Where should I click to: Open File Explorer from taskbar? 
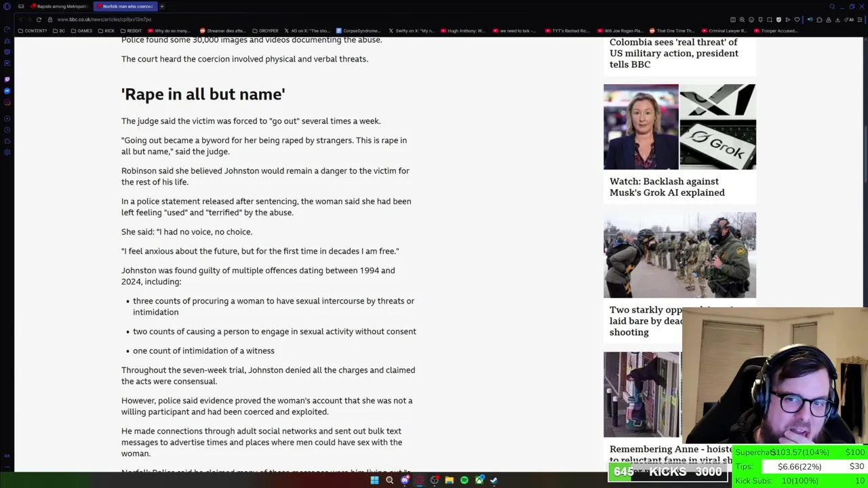tap(449, 480)
